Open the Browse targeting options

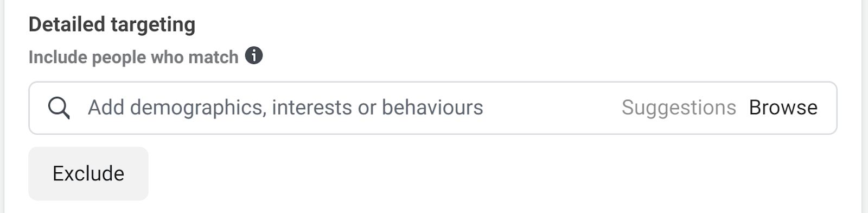(783, 108)
